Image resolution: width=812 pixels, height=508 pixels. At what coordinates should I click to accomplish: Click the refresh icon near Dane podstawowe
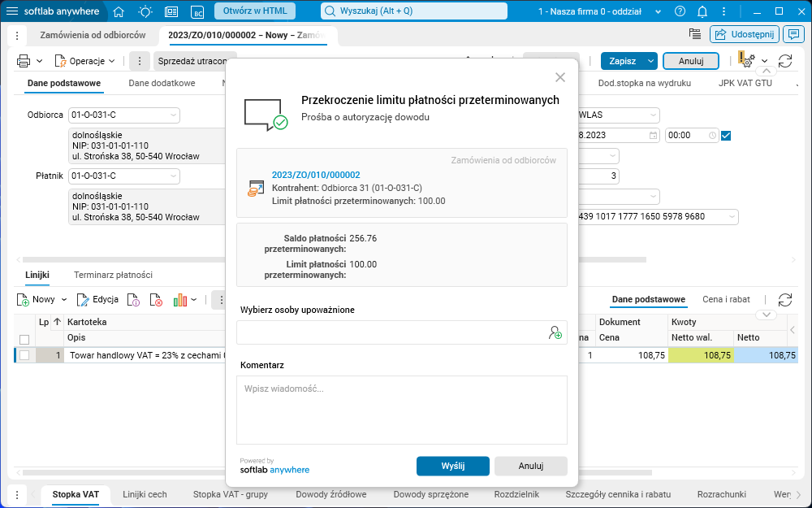pyautogui.click(x=784, y=299)
